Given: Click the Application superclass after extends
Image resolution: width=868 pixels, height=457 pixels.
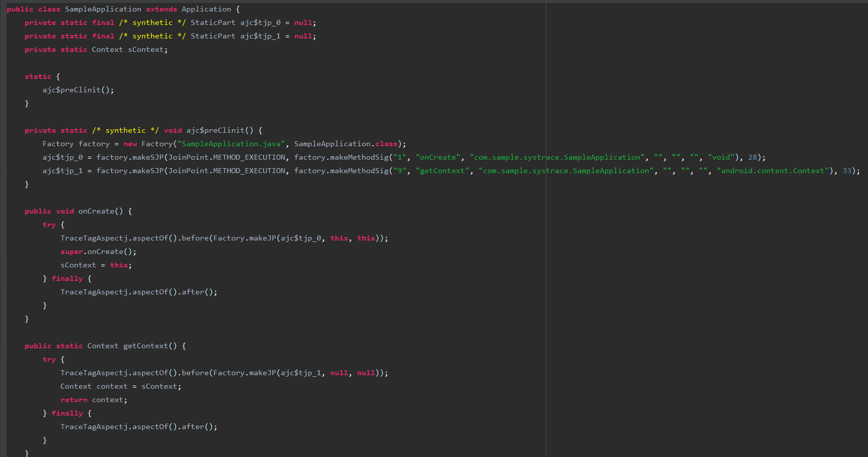Looking at the screenshot, I should (206, 9).
